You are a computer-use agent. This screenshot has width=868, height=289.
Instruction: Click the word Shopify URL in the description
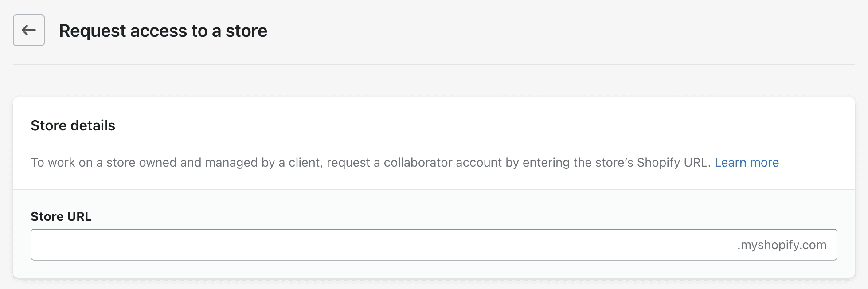(673, 163)
